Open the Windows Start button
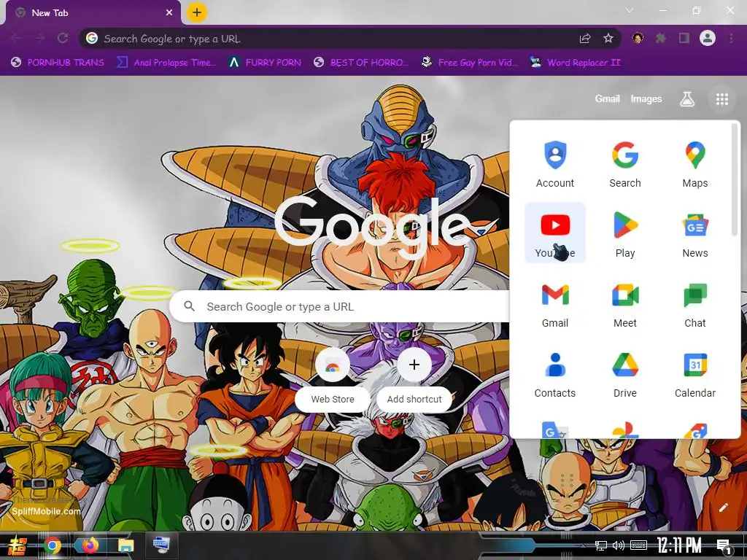Image resolution: width=747 pixels, height=560 pixels. tap(18, 545)
